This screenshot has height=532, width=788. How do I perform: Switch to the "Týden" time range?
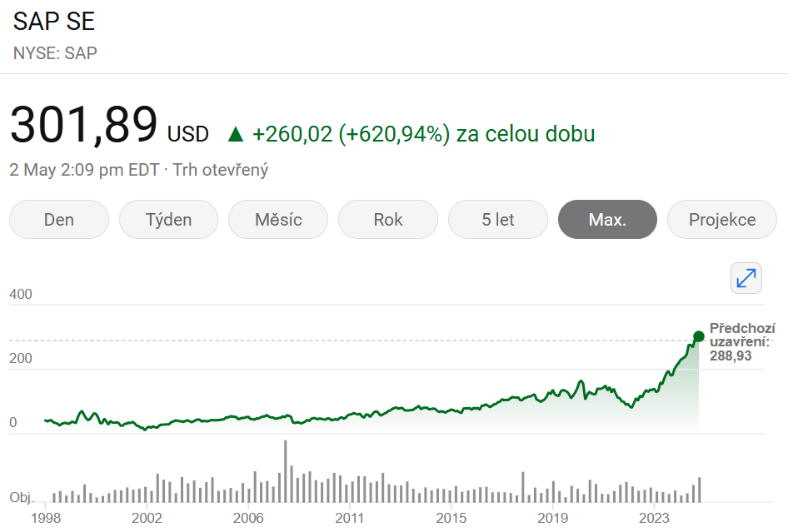(x=168, y=219)
